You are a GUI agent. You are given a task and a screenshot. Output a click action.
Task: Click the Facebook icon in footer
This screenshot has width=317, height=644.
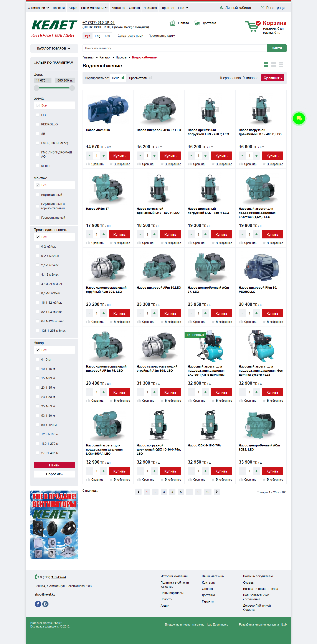pyautogui.click(x=38, y=604)
